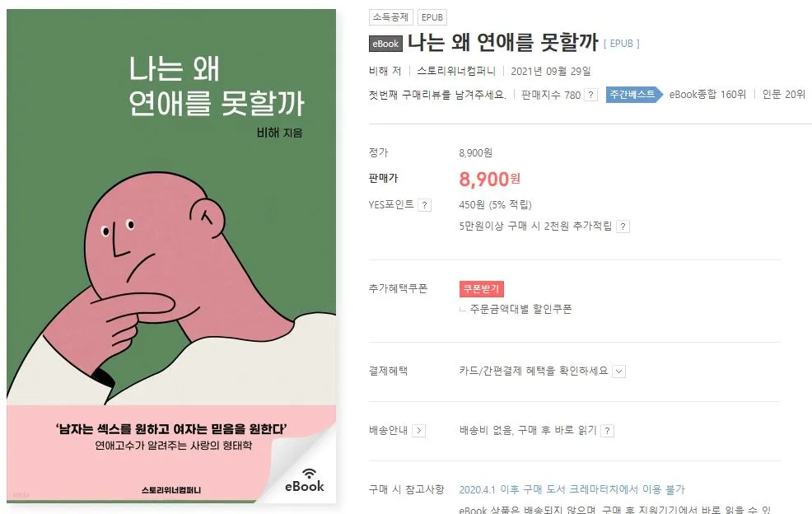Expand the 배송안내 section arrow
Image resolution: width=812 pixels, height=514 pixels.
420,430
